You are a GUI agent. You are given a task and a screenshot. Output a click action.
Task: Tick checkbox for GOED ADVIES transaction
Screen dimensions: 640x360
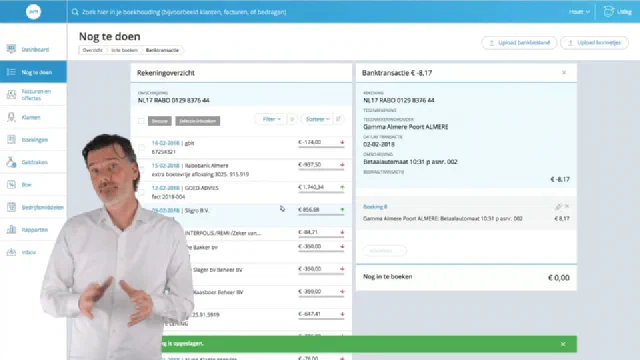point(141,192)
